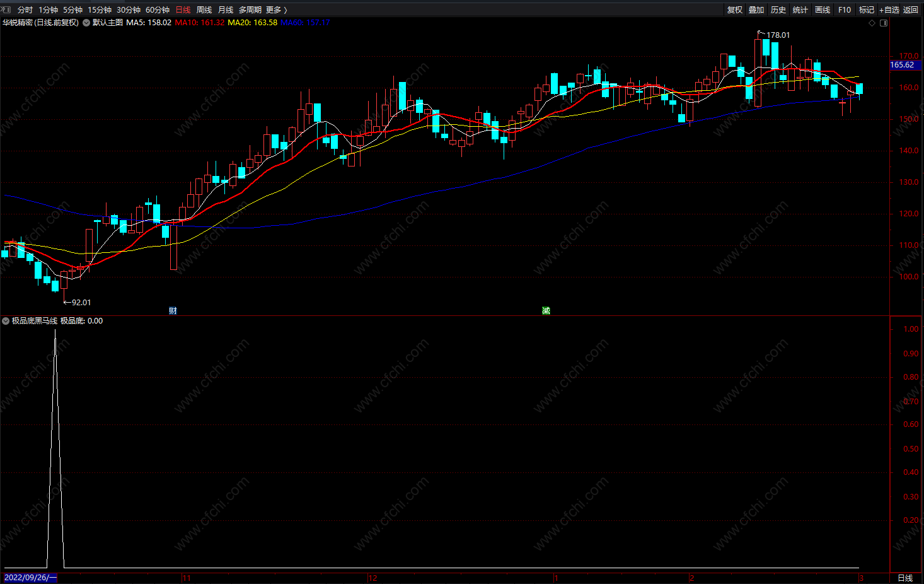Viewport: 924px width, 584px height.
Task: Select the 5分钟 period tab
Action: [72, 9]
